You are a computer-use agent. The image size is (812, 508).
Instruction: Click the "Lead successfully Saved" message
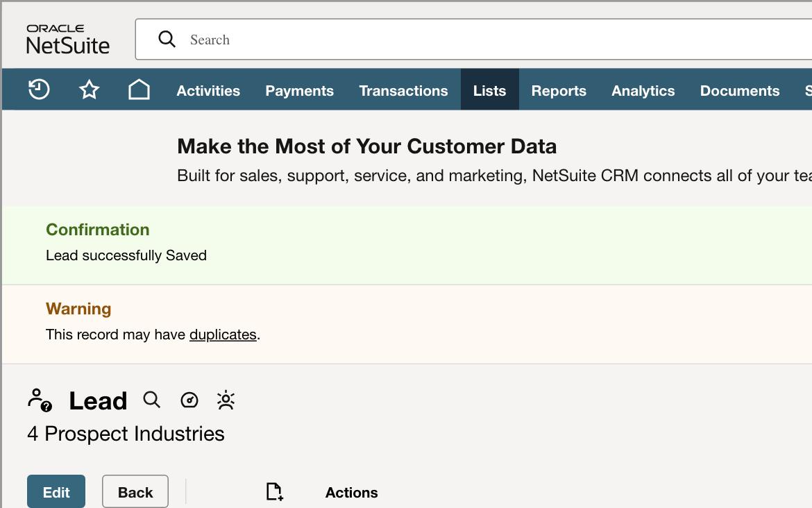tap(126, 255)
